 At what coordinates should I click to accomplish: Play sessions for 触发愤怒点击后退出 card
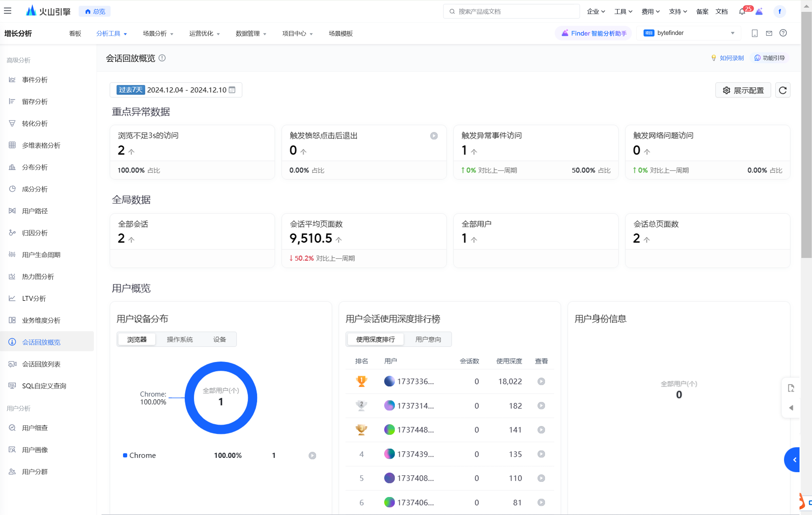pos(434,136)
